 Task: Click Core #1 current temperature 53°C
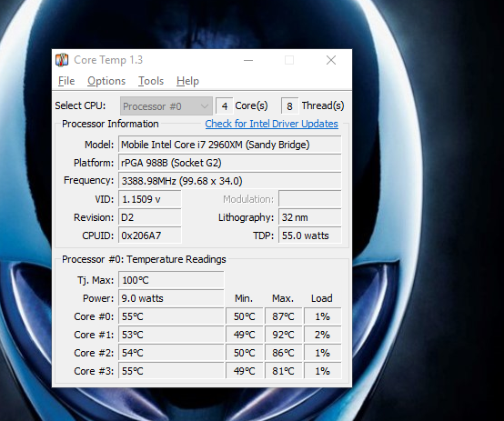[171, 335]
